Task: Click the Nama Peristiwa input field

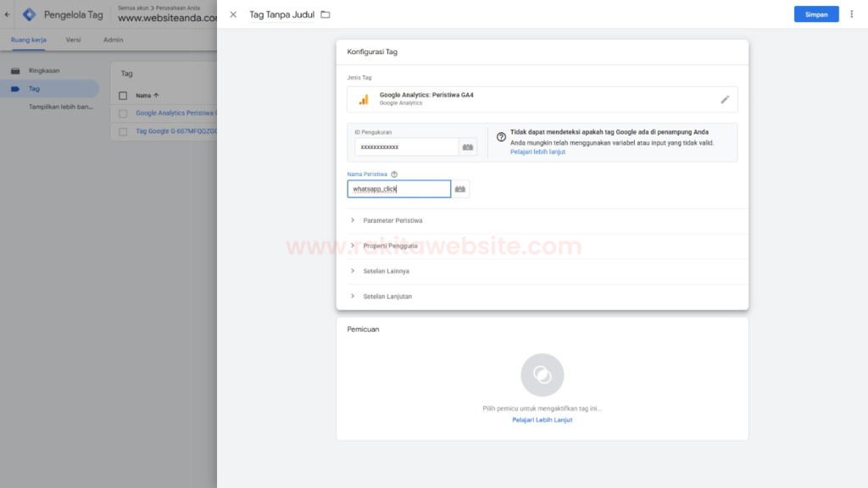Action: [x=399, y=189]
